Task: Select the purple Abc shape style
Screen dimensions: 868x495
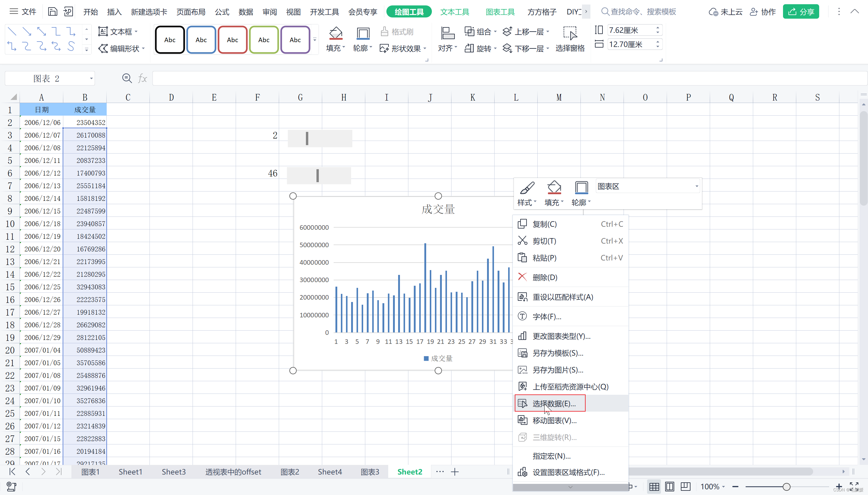Action: 295,40
